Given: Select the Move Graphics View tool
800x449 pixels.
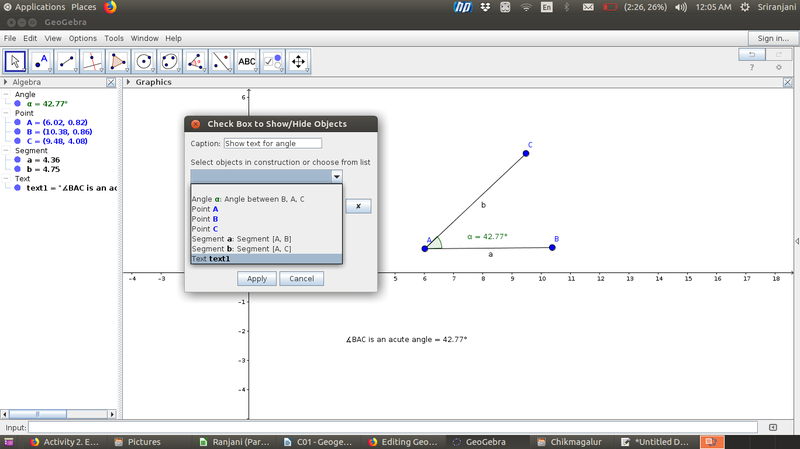Looking at the screenshot, I should [x=298, y=61].
